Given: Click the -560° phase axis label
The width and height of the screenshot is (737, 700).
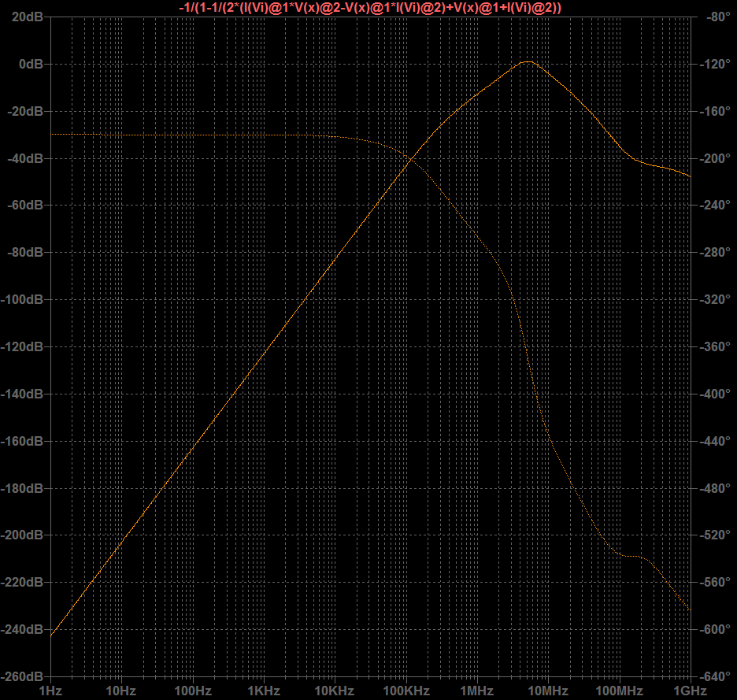Looking at the screenshot, I should (715, 583).
